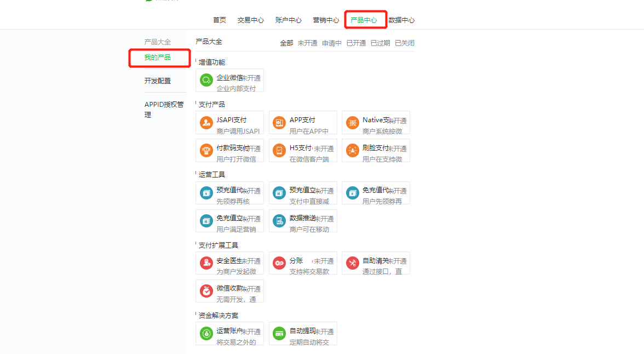Click the 数据推送 blue icon
This screenshot has width=644, height=354.
pos(279,220)
